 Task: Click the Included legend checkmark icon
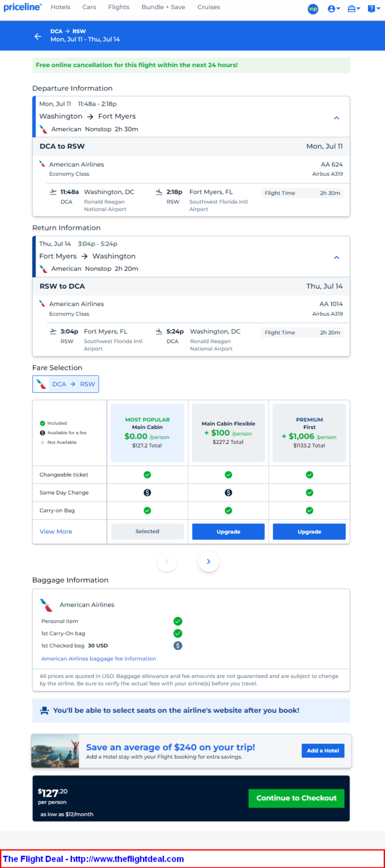click(42, 423)
